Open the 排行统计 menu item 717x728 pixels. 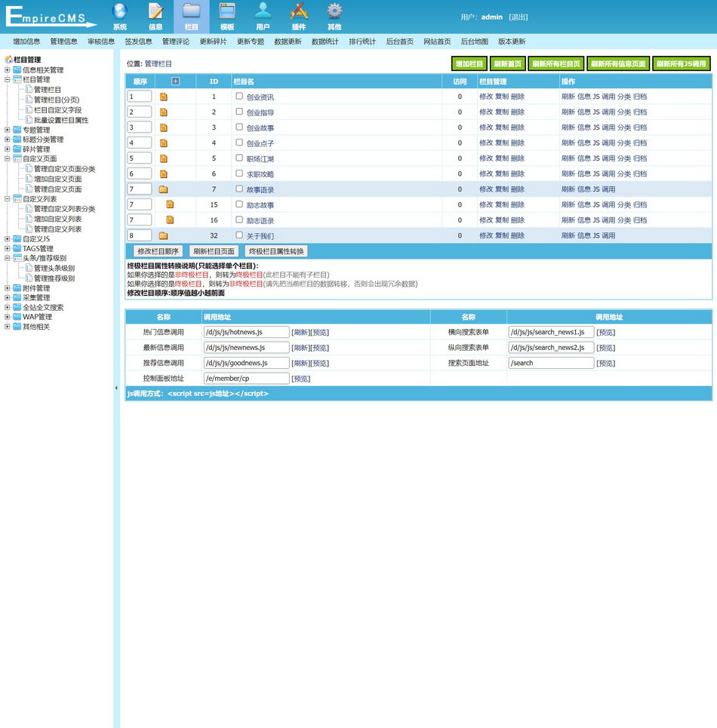coord(362,41)
